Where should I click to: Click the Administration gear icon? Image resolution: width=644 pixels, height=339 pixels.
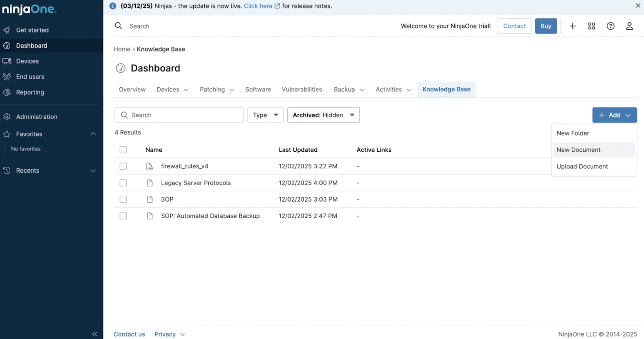coord(7,117)
